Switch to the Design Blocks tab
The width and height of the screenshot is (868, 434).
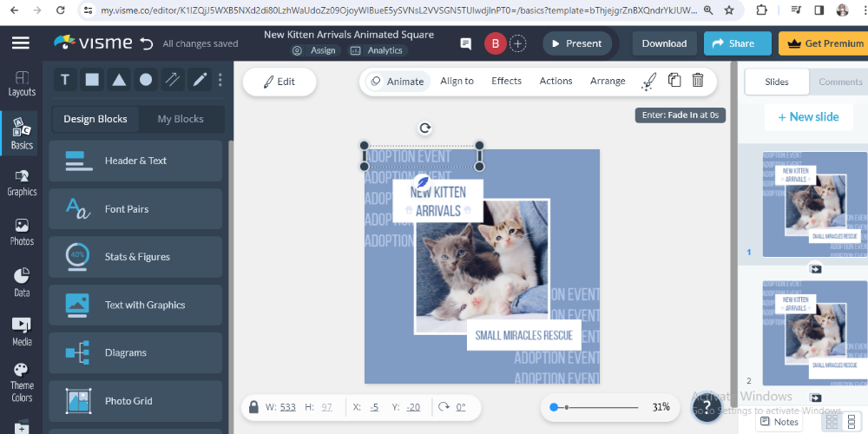click(95, 119)
